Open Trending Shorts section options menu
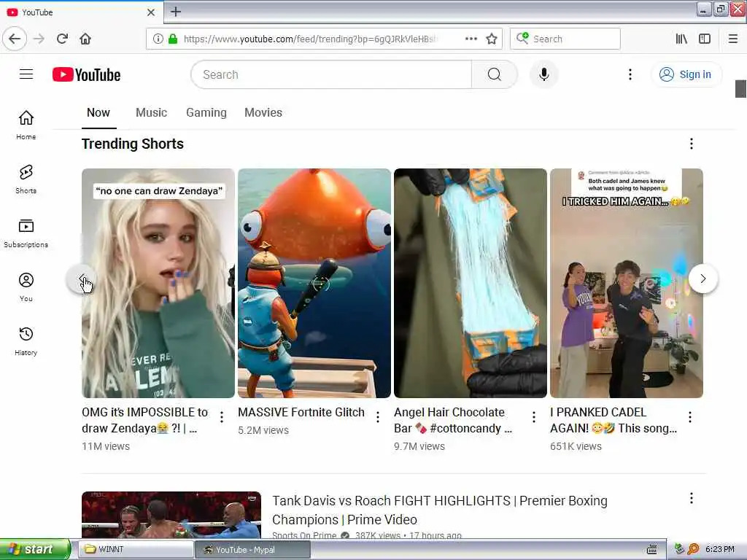Viewport: 747px width, 560px height. pos(692,144)
